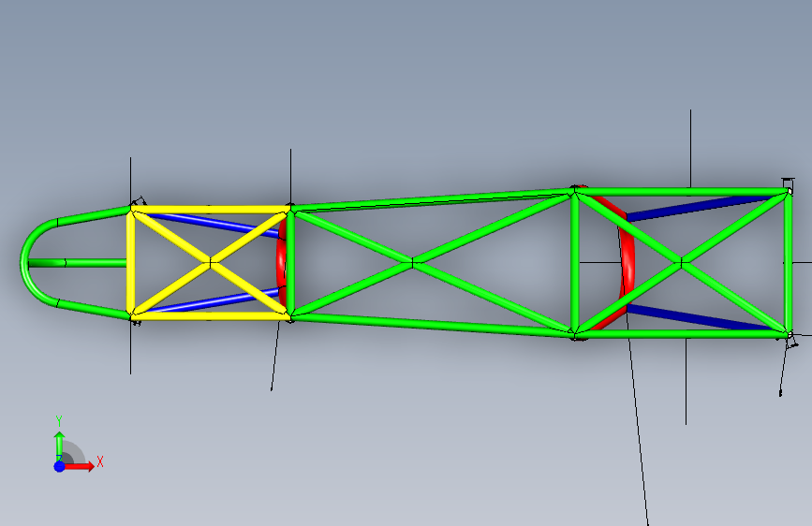Image resolution: width=812 pixels, height=526 pixels.
Task: Select the yellow bottom horizontal tube
Action: 210,315
